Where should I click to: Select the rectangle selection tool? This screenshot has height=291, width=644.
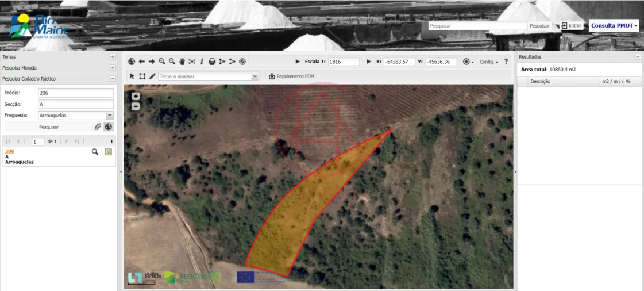coord(142,76)
